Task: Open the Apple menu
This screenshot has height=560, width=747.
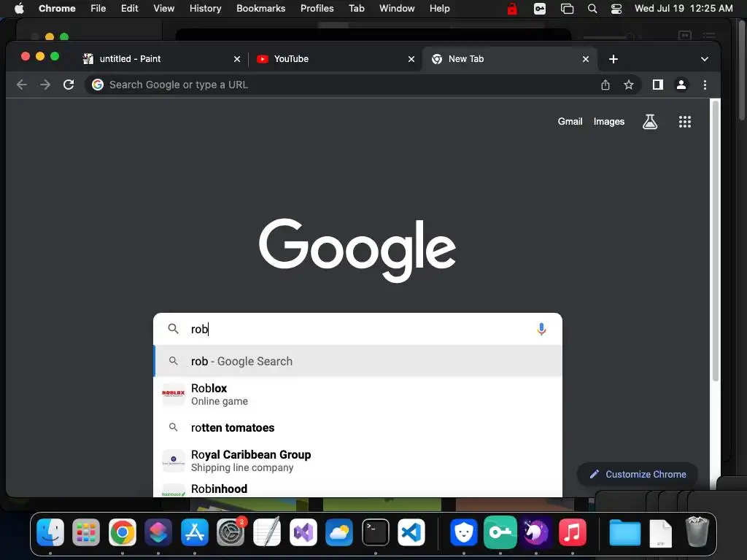Action: point(19,9)
